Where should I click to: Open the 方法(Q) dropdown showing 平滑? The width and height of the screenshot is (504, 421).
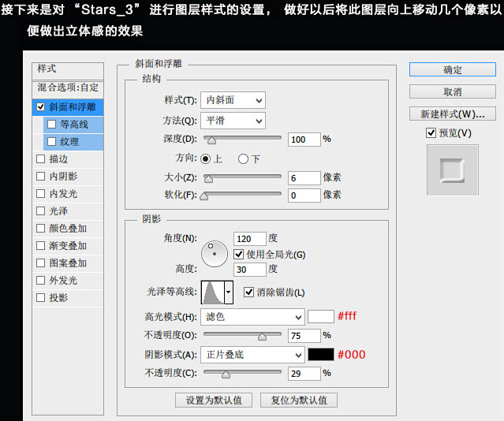233,121
